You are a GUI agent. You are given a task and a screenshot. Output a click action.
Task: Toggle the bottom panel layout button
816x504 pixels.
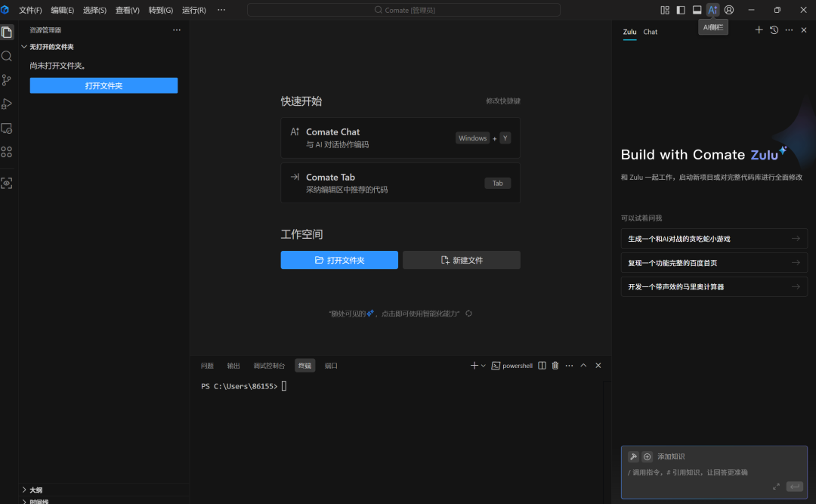tap(697, 10)
